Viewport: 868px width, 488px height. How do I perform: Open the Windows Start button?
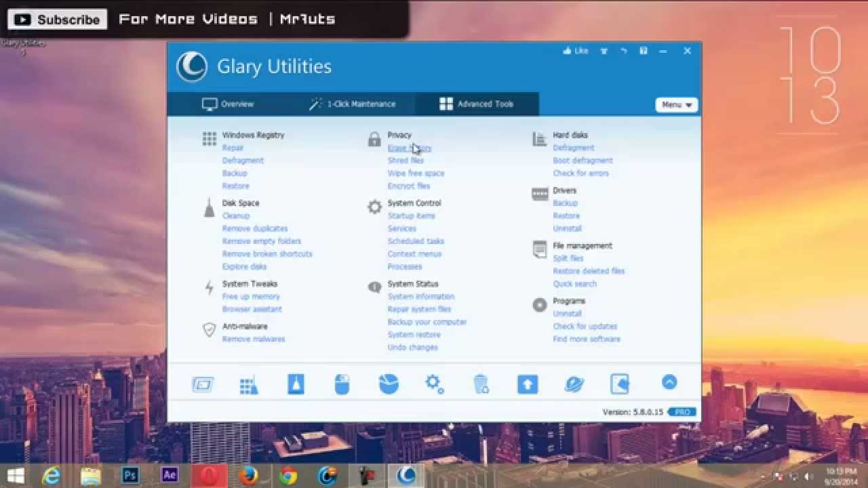(16, 476)
